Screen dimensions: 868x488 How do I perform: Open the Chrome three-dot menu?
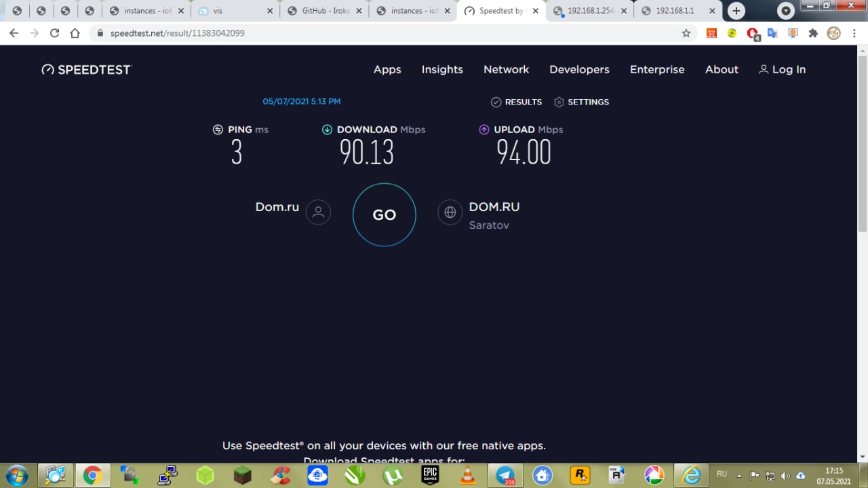854,33
